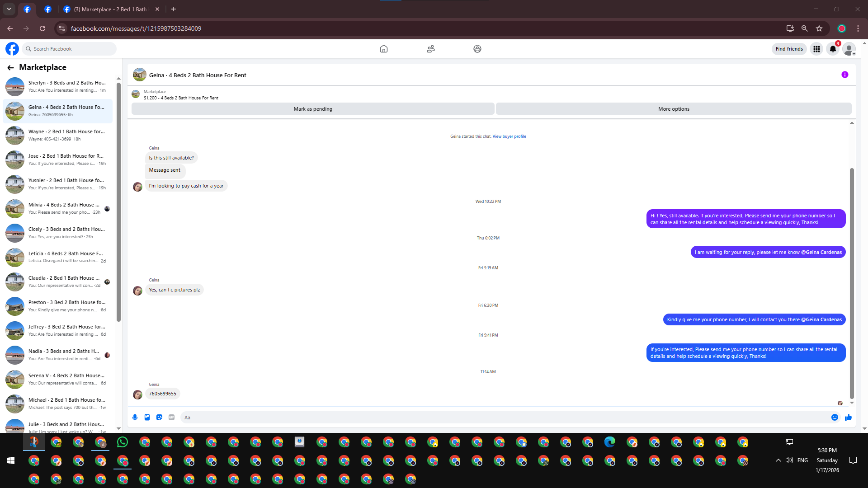Show hidden system tray icons chevron
Image resolution: width=868 pixels, height=488 pixels.
point(778,460)
